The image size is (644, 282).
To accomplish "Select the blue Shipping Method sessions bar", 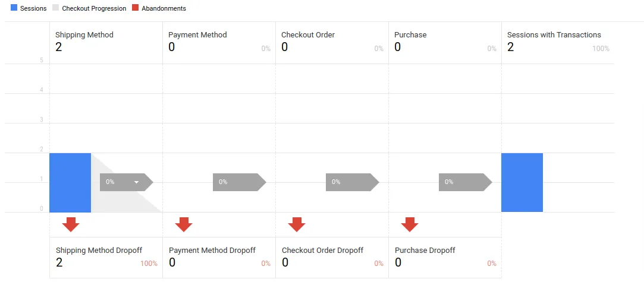I will pos(70,182).
